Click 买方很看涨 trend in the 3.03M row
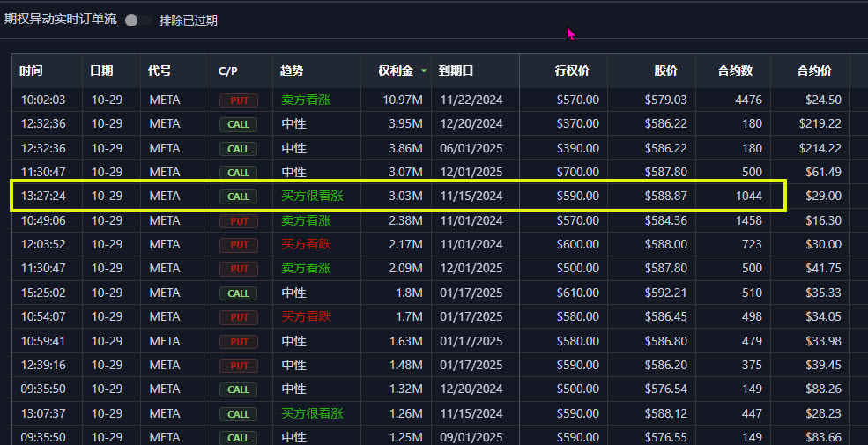 coord(312,196)
